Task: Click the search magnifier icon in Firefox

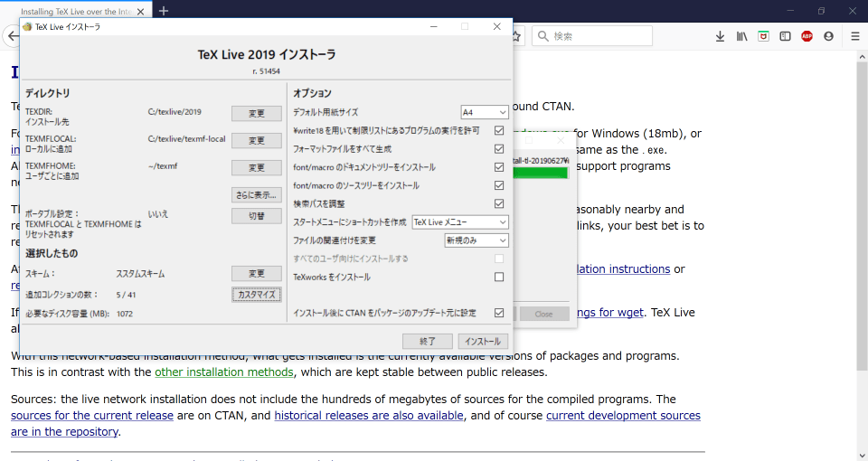Action: [543, 36]
